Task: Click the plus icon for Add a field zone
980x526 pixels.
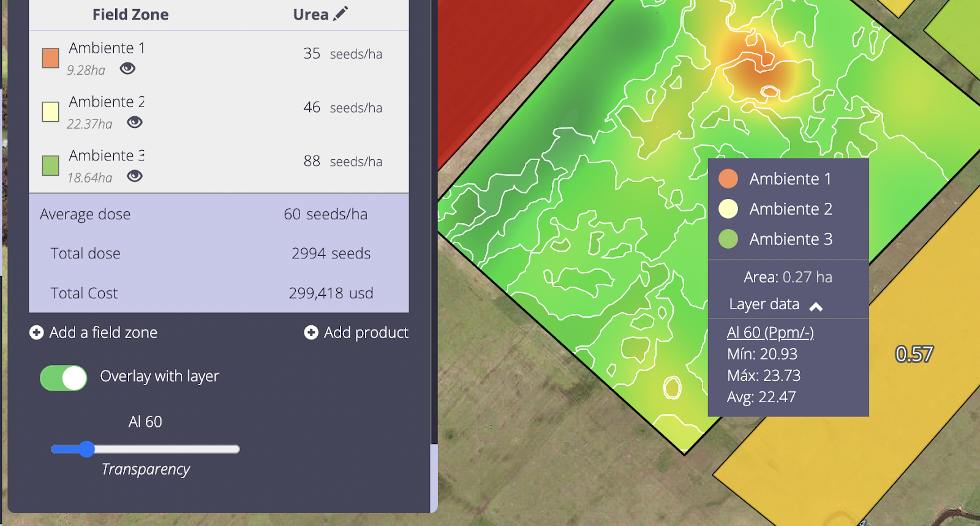Action: pyautogui.click(x=37, y=333)
